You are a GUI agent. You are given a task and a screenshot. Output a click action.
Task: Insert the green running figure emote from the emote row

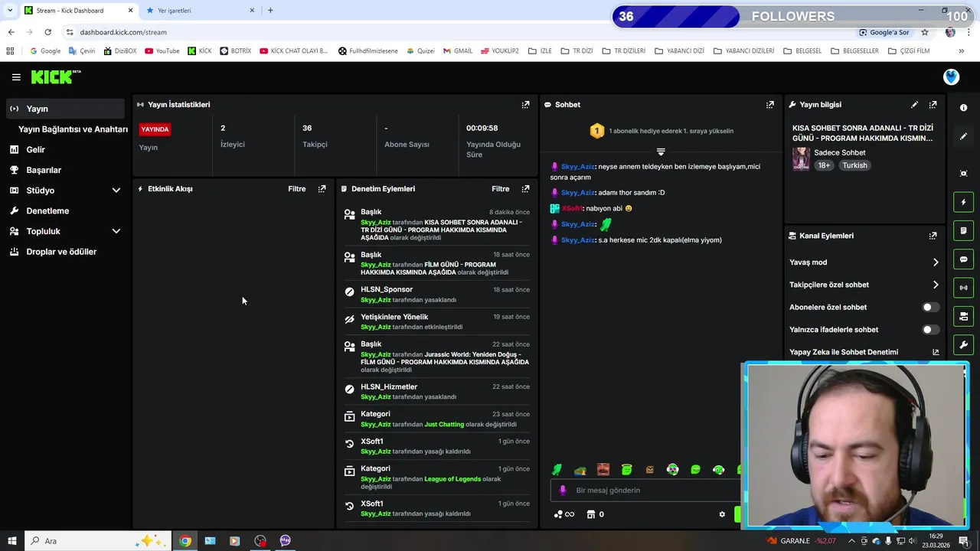pyautogui.click(x=557, y=470)
